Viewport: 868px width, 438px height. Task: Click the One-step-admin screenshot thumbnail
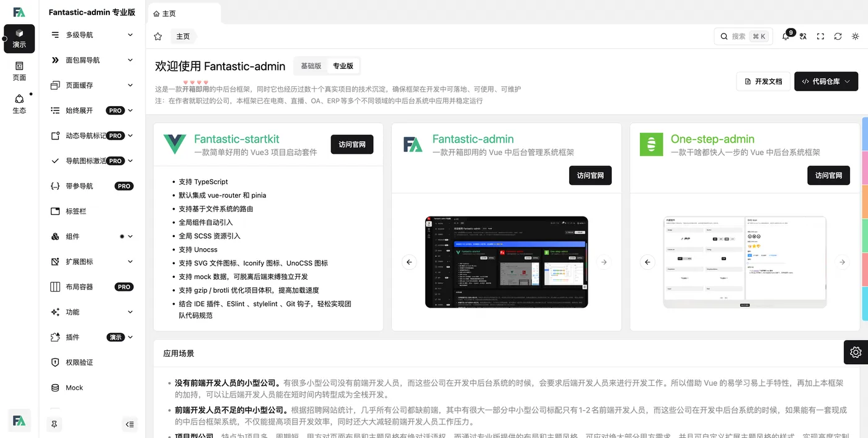click(745, 262)
